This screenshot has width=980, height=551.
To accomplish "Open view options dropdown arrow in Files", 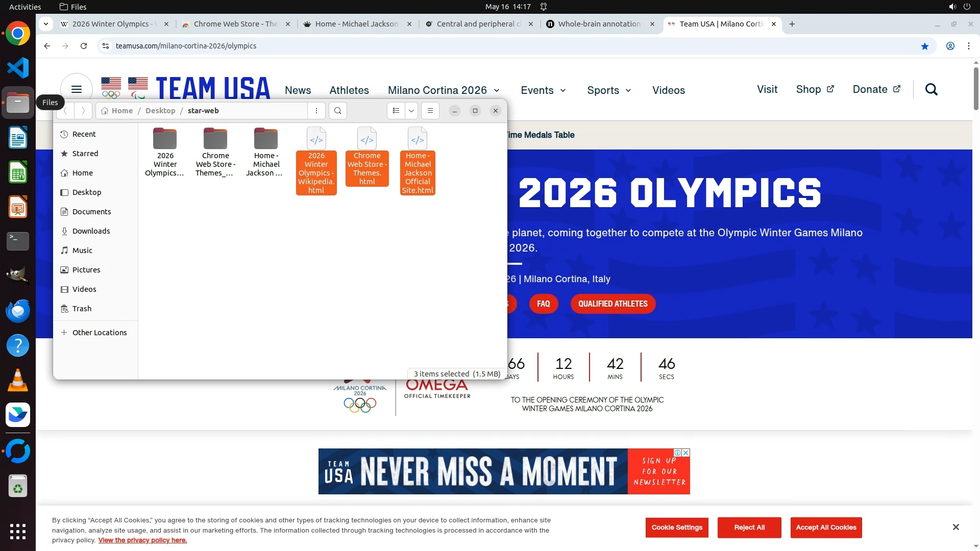I will [411, 111].
